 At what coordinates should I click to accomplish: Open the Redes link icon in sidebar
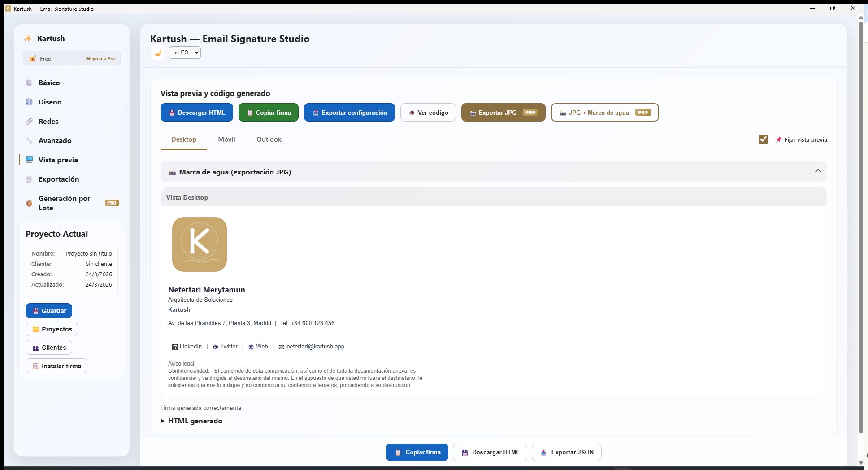[29, 122]
